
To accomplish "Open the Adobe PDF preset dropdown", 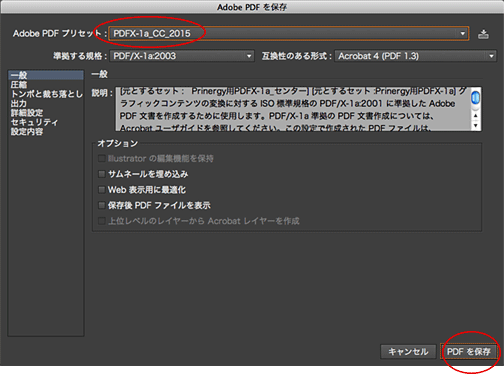I will coord(289,34).
